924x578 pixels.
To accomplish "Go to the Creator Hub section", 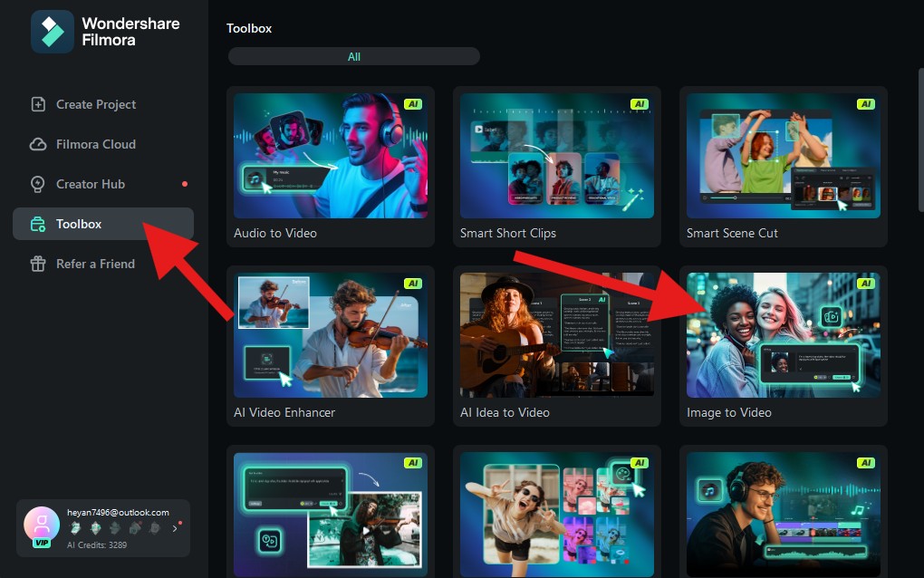I will (103, 185).
